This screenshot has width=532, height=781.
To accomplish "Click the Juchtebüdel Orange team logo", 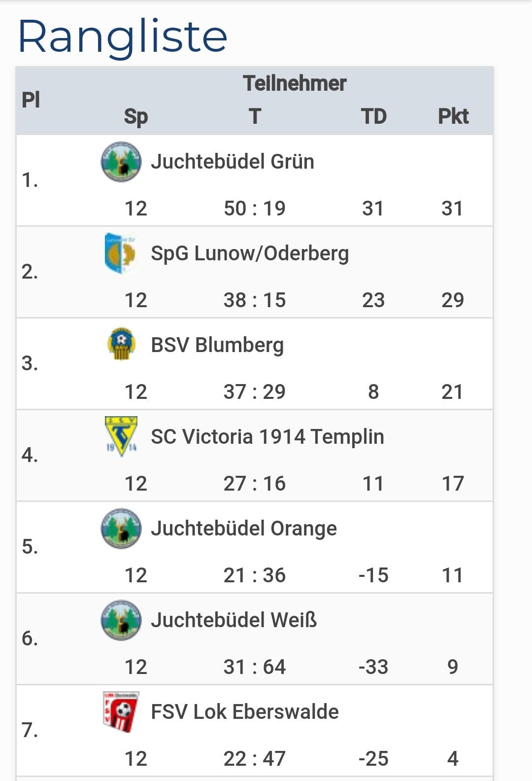I will coord(121,529).
